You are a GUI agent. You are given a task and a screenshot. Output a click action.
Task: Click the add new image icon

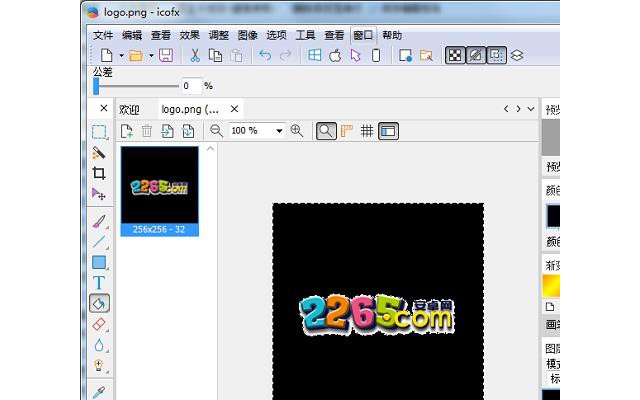[127, 131]
